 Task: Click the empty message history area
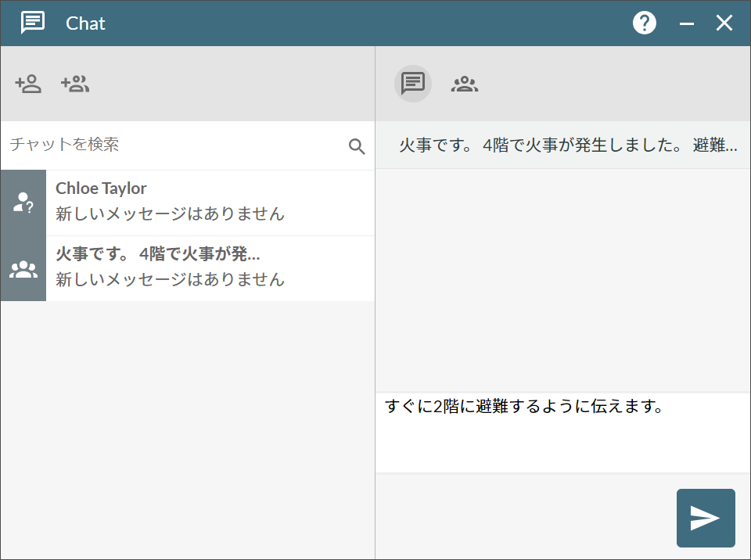click(x=562, y=280)
